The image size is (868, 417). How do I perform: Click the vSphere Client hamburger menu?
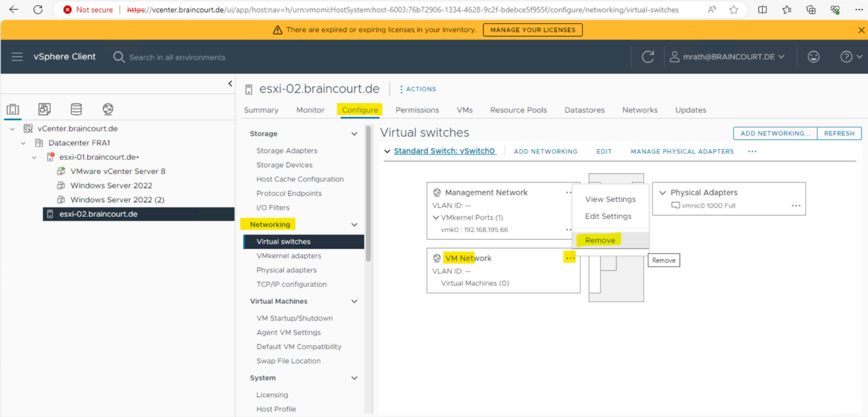pyautogui.click(x=17, y=57)
